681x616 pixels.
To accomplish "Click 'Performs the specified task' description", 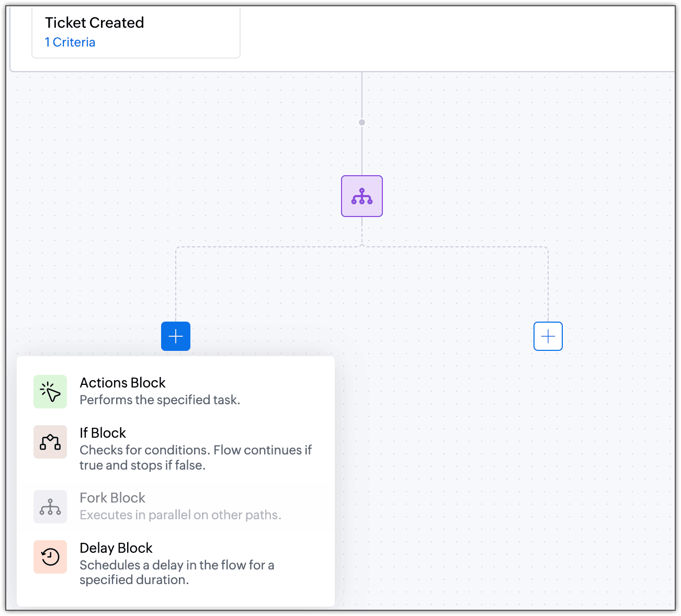I will [160, 400].
